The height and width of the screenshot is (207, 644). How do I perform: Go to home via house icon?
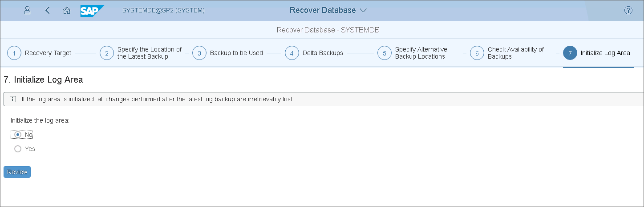[x=67, y=10]
